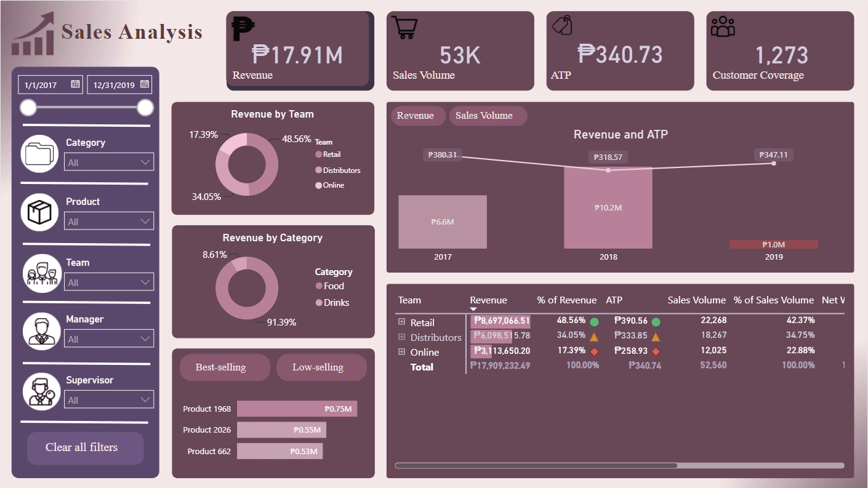Click the Online legend swatch in Revenue by Team

(318, 185)
